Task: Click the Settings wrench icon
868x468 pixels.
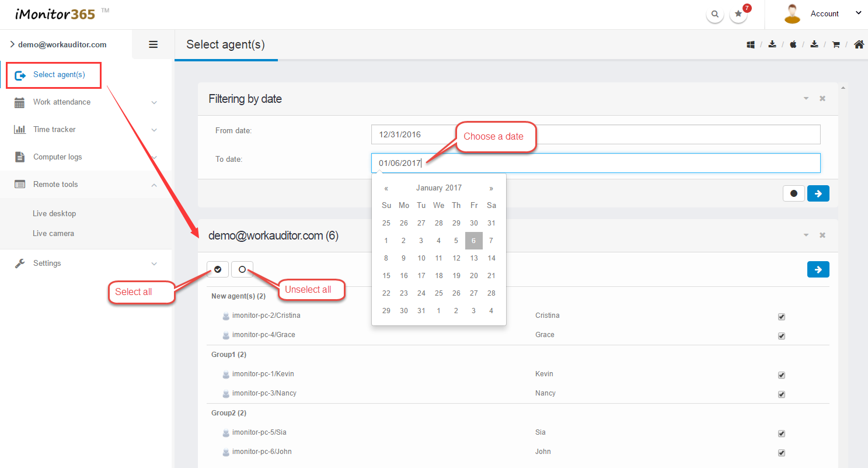Action: 20,264
